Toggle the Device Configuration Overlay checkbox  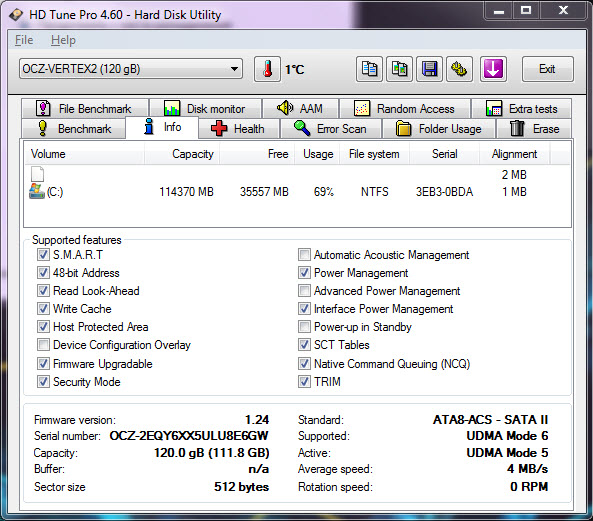tap(43, 344)
